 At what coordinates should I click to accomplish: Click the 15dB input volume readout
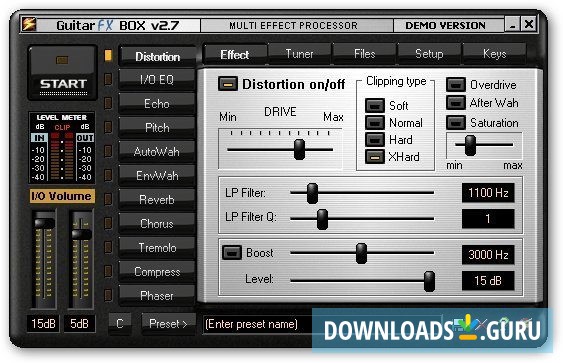tap(43, 324)
